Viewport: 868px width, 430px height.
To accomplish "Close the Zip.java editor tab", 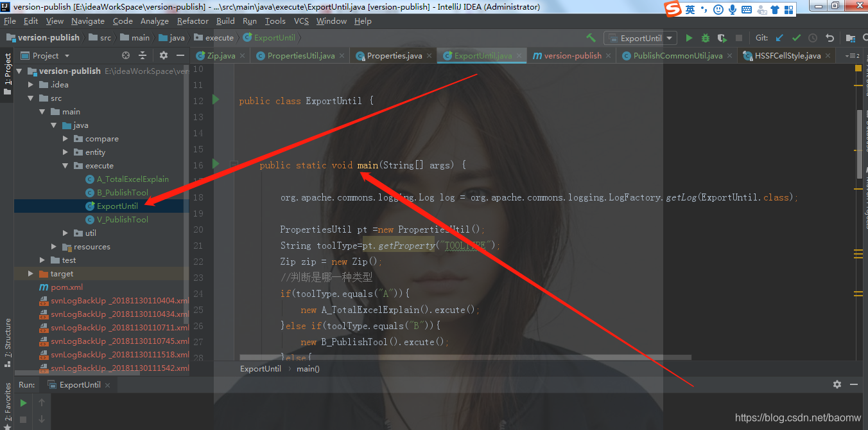I will click(x=243, y=56).
